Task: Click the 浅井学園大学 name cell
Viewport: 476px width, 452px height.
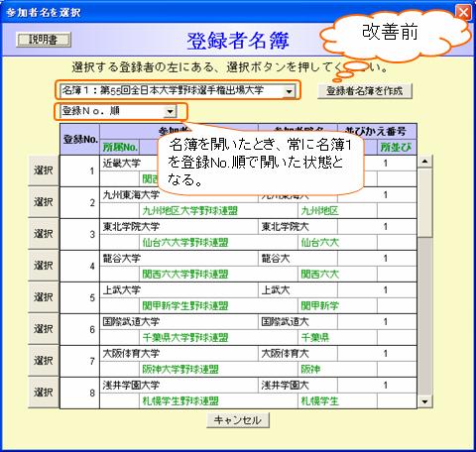Action: tap(178, 386)
